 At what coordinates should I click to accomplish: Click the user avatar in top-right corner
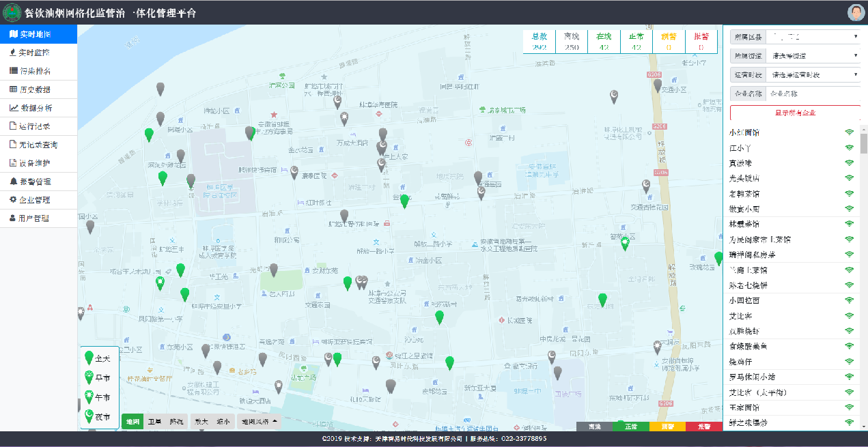click(856, 12)
